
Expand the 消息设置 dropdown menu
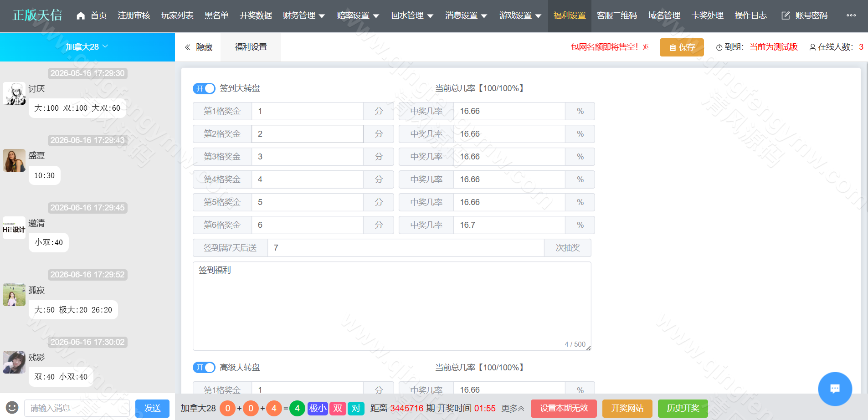pos(466,15)
